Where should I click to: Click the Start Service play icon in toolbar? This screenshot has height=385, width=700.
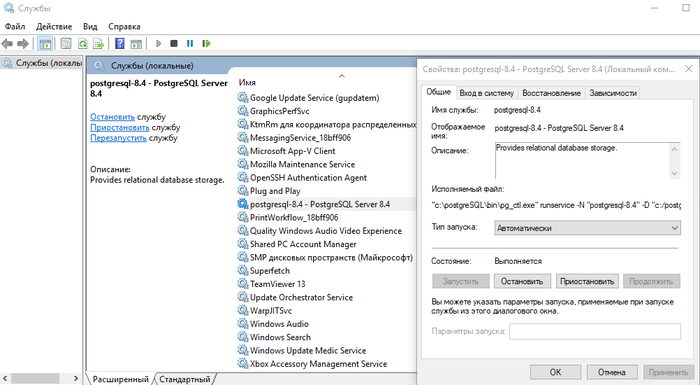point(158,43)
